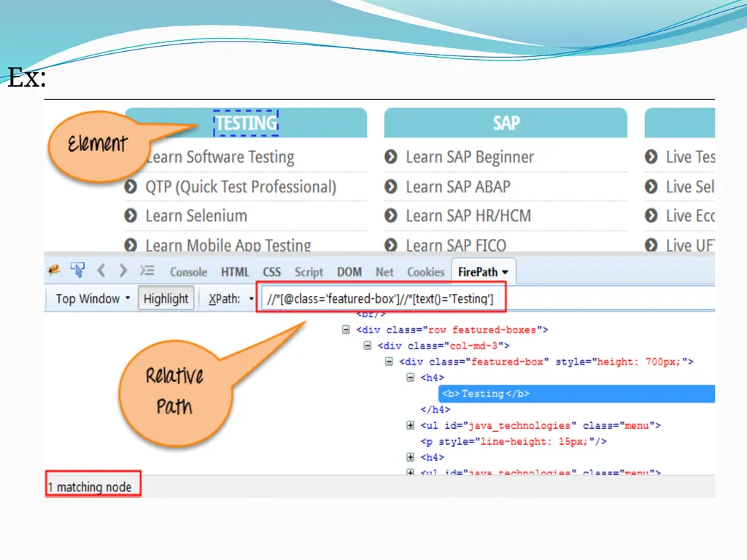Image resolution: width=747 pixels, height=560 pixels.
Task: Go back using the left arrow in Firebug toolbar
Action: 101,271
